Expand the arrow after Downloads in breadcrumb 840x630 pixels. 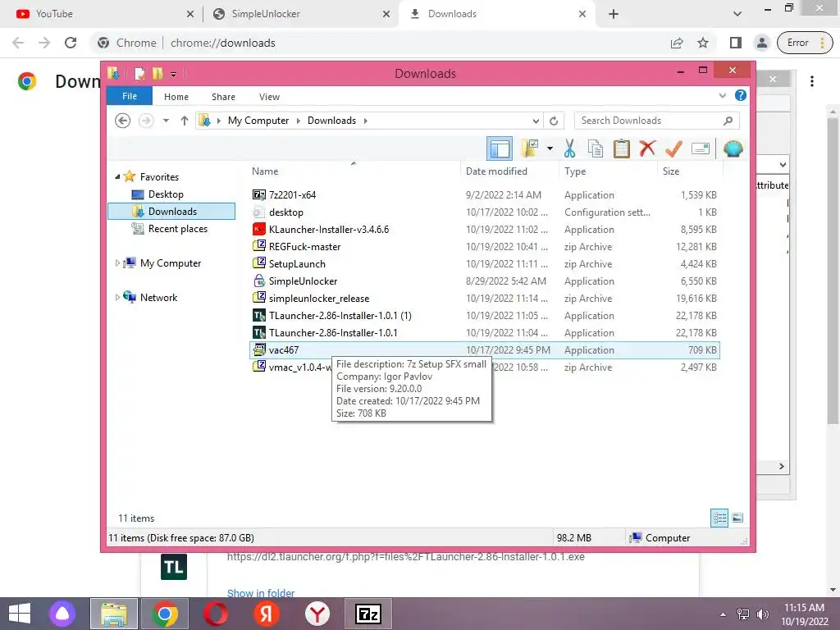click(365, 121)
